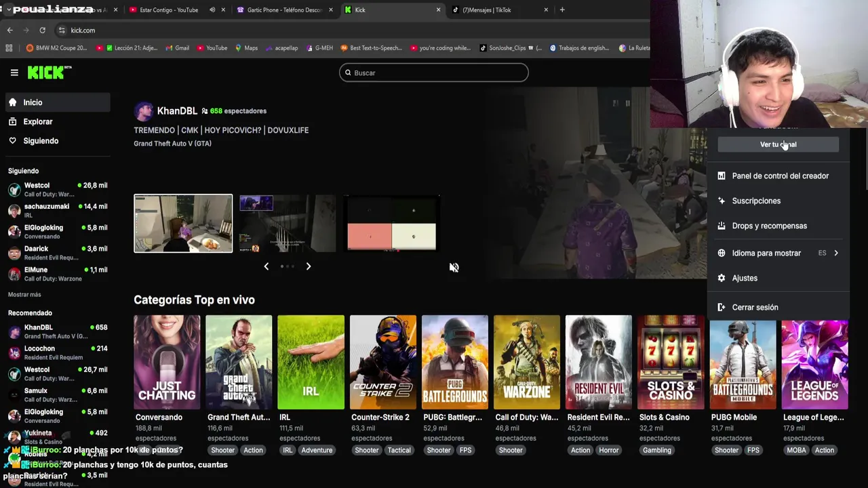This screenshot has width=868, height=488.
Task: Open KhanDBL channel name link
Action: (x=177, y=110)
